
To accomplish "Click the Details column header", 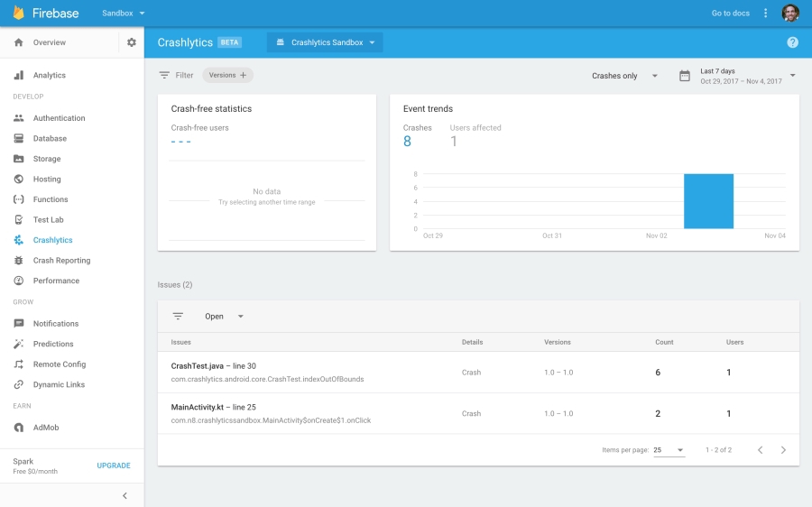I will (x=472, y=342).
